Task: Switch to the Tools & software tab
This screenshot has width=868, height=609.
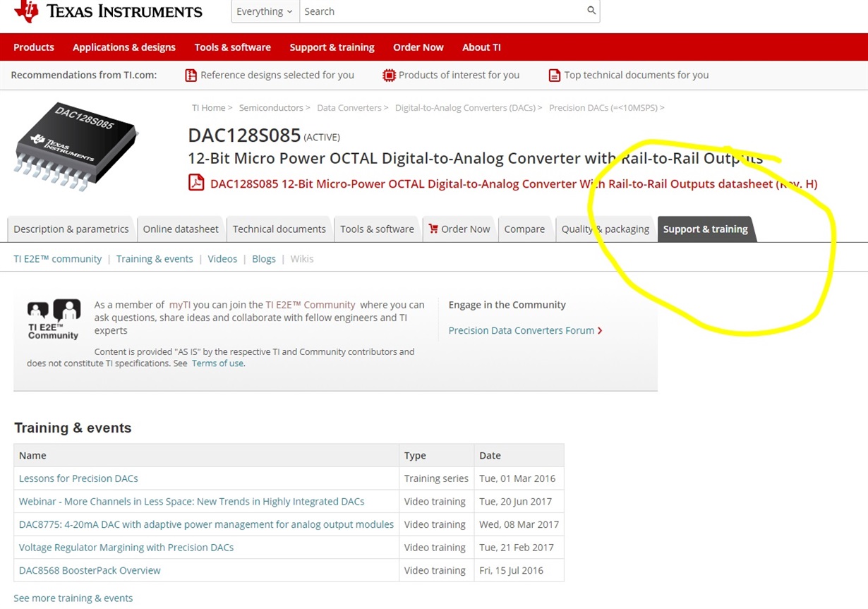Action: [x=377, y=229]
